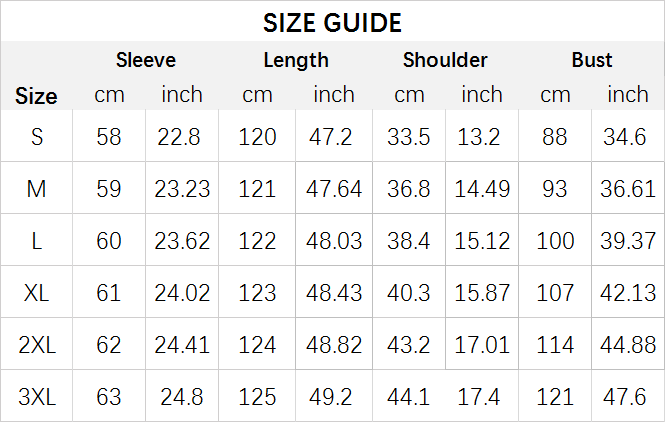Select the XL size row label

click(x=37, y=293)
